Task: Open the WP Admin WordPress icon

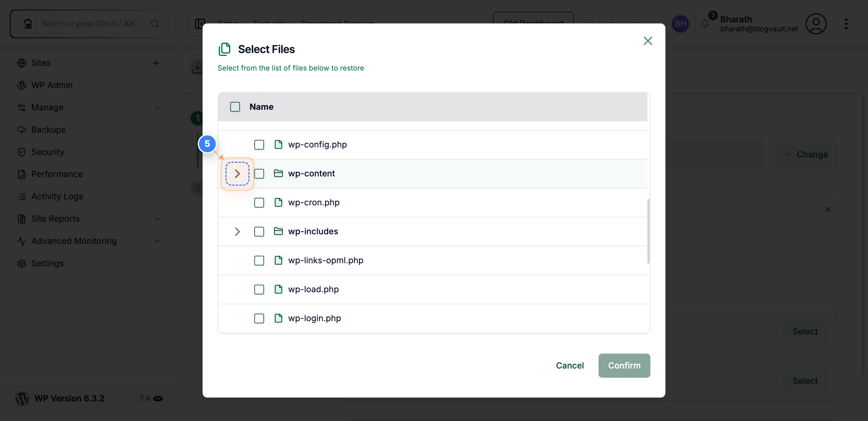Action: [22, 85]
